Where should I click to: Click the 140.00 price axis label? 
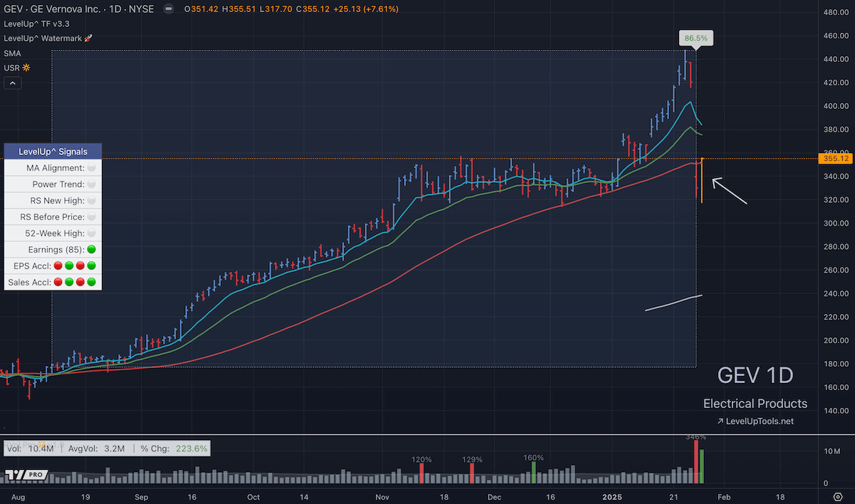835,411
